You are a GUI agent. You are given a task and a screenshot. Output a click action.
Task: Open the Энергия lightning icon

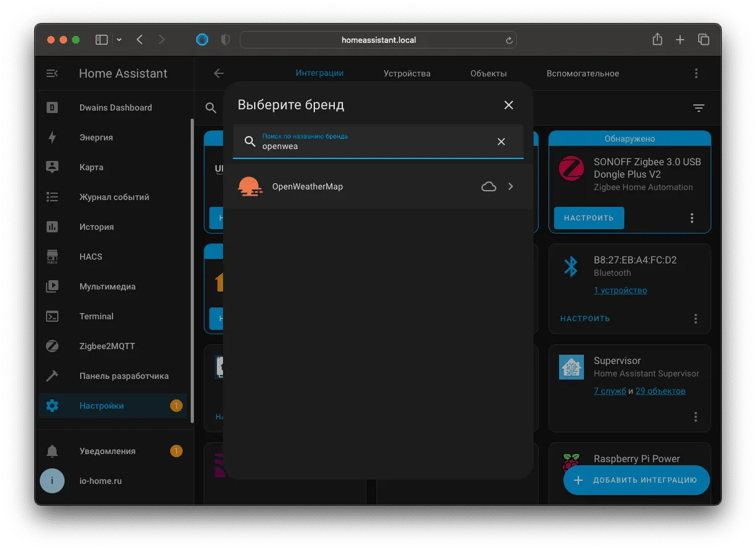[x=52, y=137]
